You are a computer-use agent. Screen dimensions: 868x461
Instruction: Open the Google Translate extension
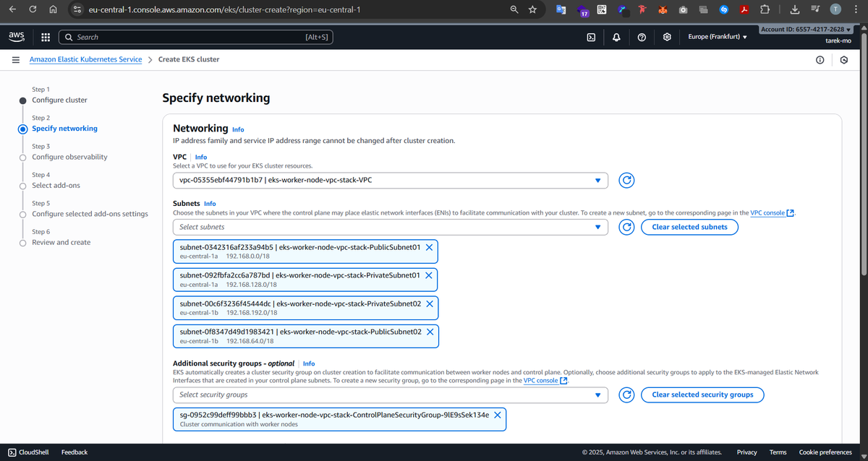pos(561,9)
